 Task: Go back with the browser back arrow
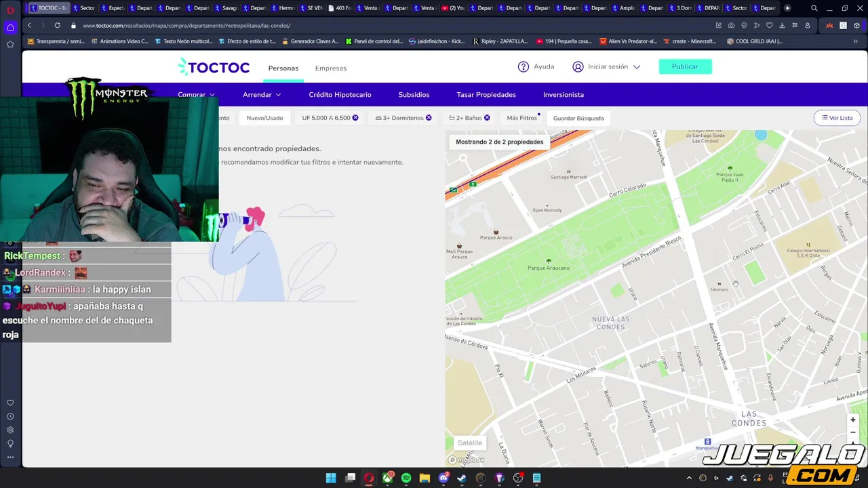point(29,25)
